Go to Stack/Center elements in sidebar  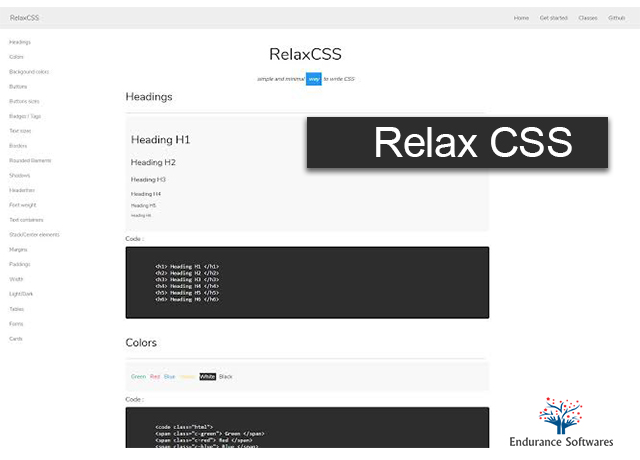click(x=34, y=235)
